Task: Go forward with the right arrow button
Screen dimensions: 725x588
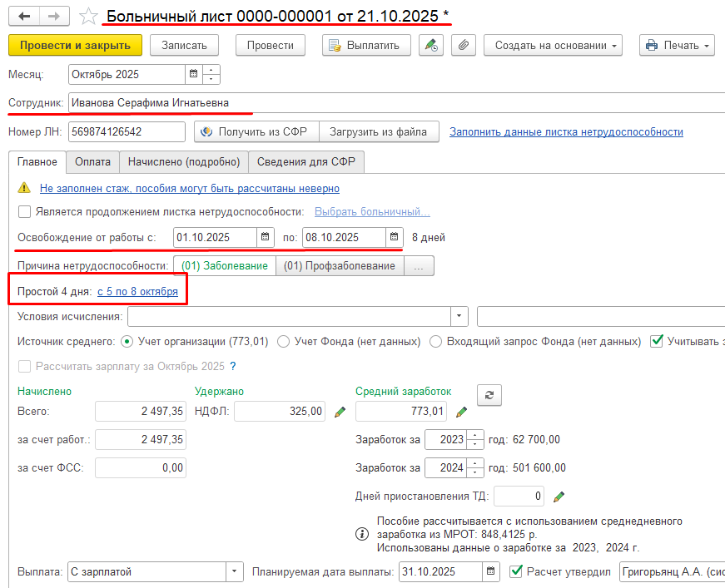Action: pyautogui.click(x=55, y=16)
